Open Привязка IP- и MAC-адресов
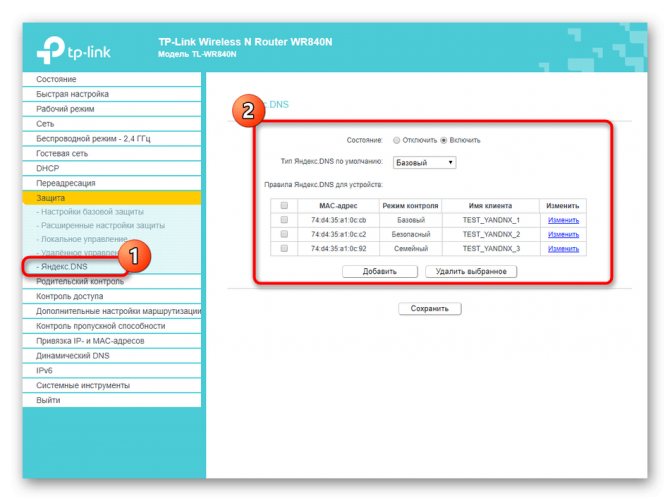Screen dimensions: 670x501 112,341
